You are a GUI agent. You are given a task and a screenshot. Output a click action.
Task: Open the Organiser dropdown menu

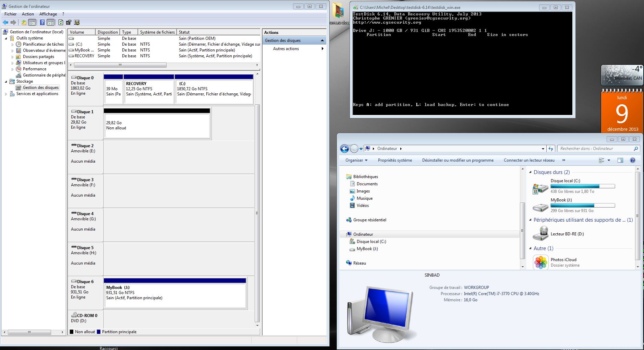pos(356,160)
